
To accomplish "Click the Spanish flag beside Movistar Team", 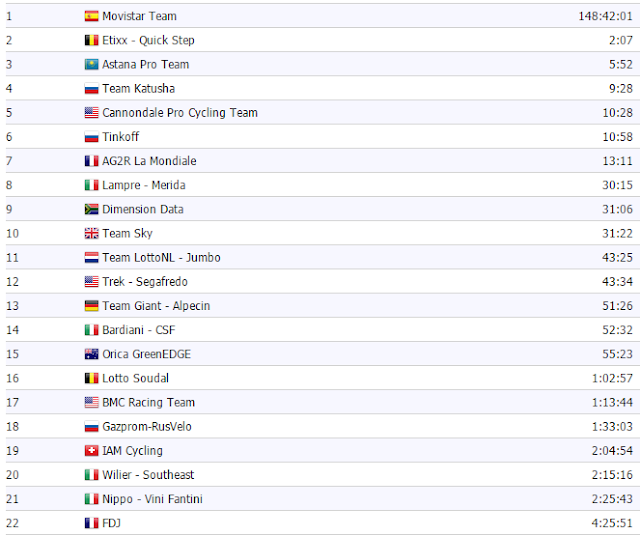I will [x=91, y=16].
